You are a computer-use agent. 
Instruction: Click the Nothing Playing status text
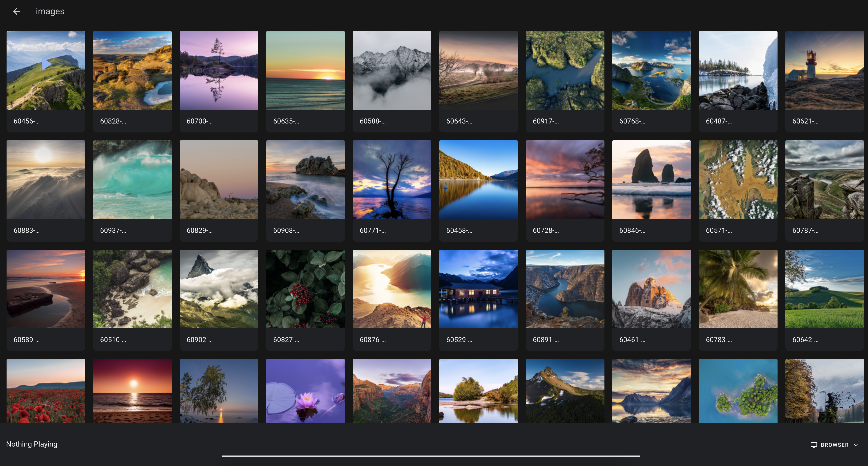point(32,444)
